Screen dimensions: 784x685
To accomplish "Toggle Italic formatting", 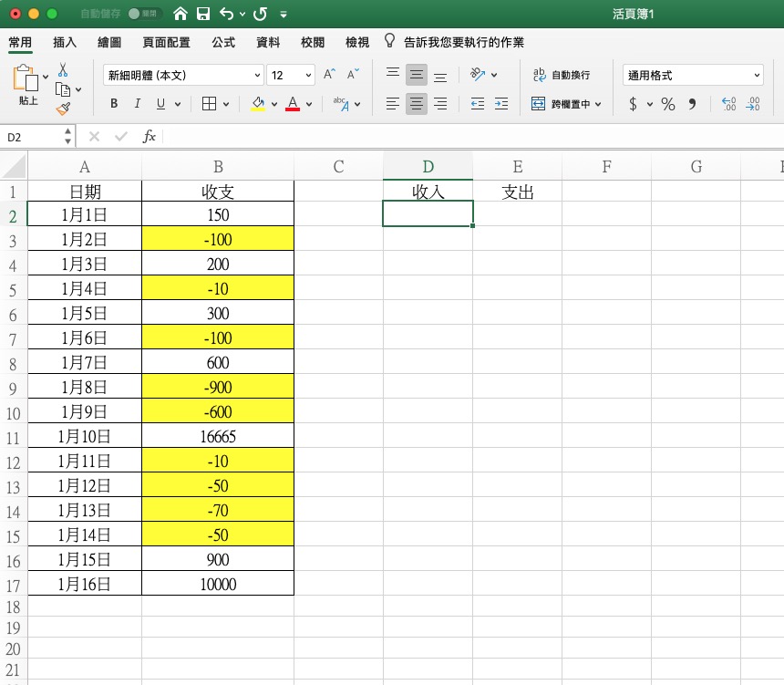I will click(138, 104).
